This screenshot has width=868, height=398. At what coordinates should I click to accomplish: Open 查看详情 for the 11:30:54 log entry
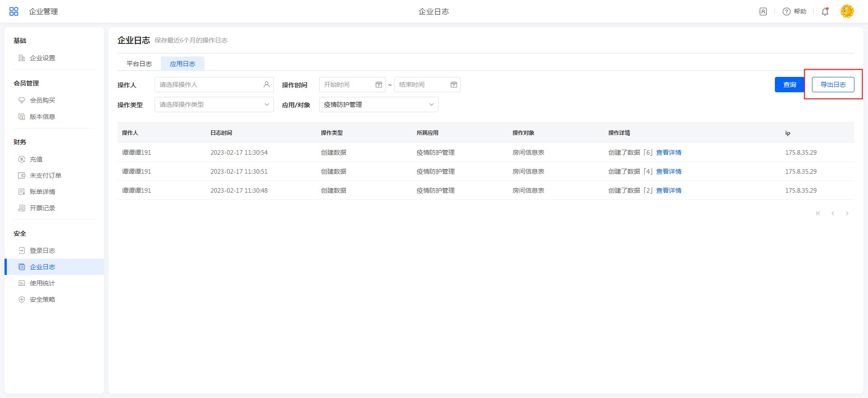click(x=669, y=152)
